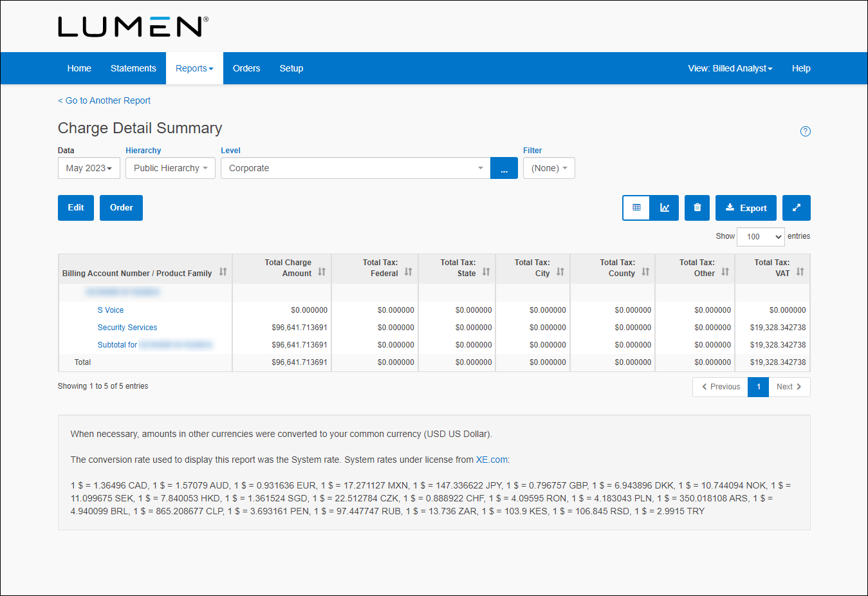The image size is (868, 596).
Task: Click Total row VAT amount $19,328.342738
Action: pyautogui.click(x=778, y=362)
